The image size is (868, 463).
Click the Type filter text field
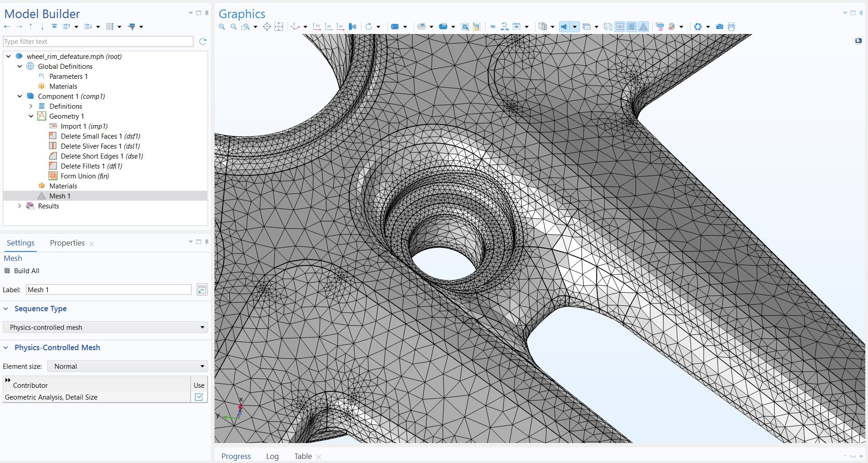click(98, 41)
